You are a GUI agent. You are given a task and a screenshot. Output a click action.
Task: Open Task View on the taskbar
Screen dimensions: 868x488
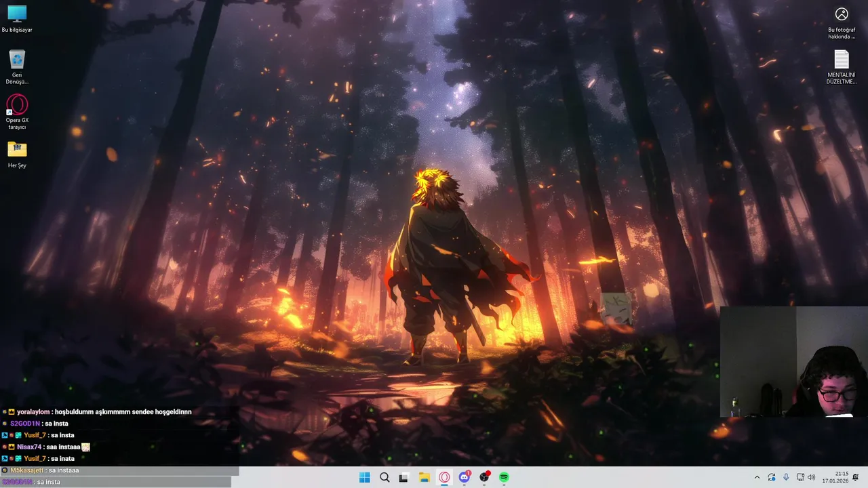pos(404,477)
